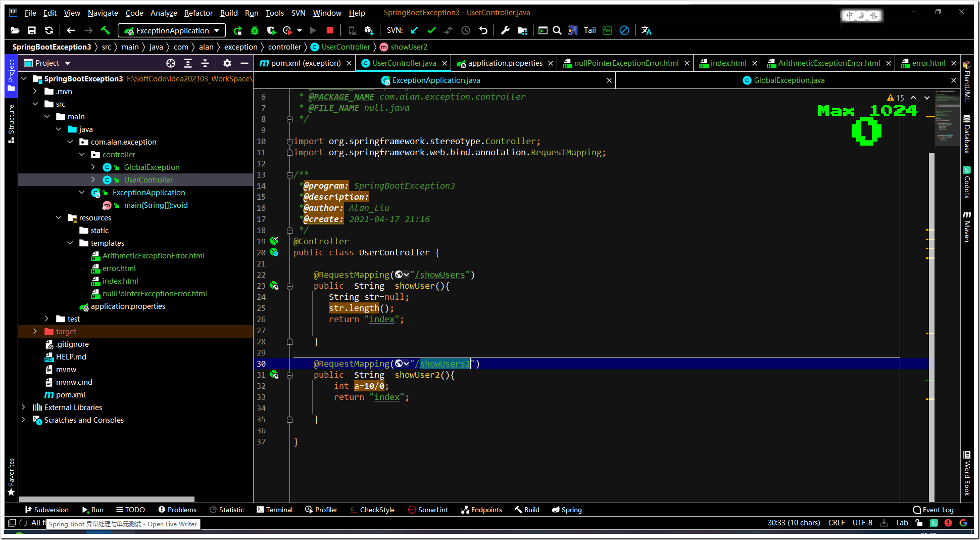This screenshot has width=980, height=540.
Task: Click the Search Everywhere magnifier icon
Action: tap(557, 30)
